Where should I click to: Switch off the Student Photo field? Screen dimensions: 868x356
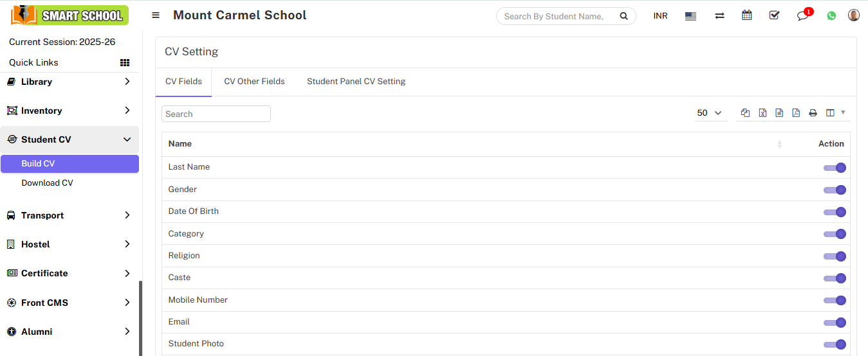pyautogui.click(x=835, y=344)
